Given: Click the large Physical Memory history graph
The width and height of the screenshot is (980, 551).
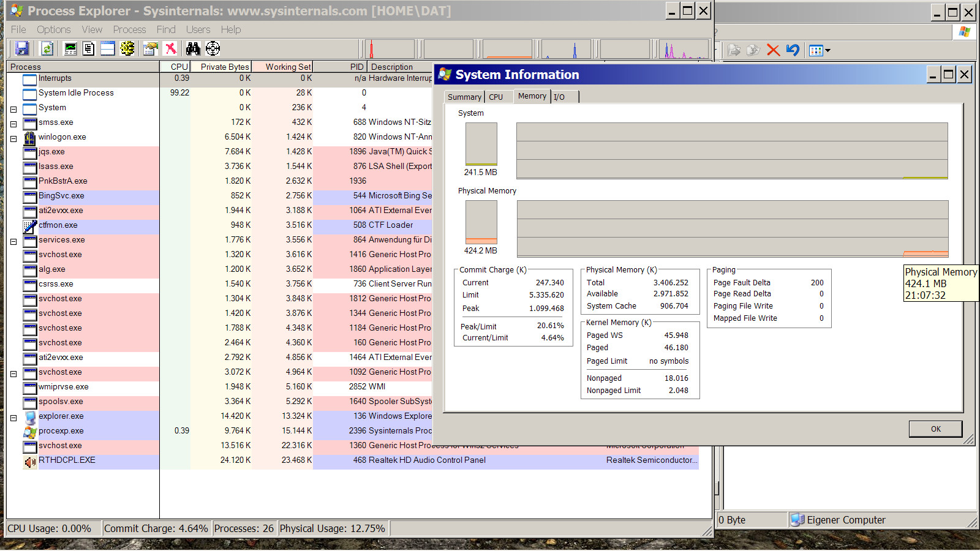Looking at the screenshot, I should [x=733, y=228].
